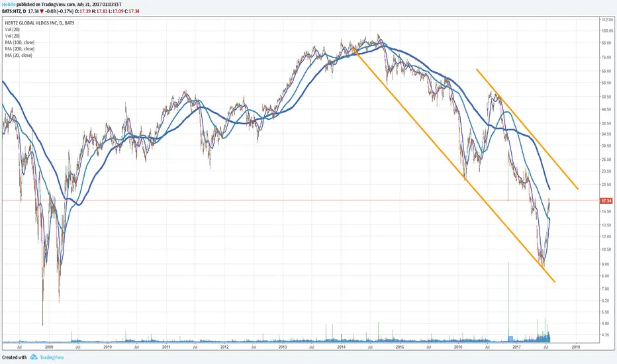Click the H:17.81 high value
This screenshot has width=617, height=364.
point(99,11)
